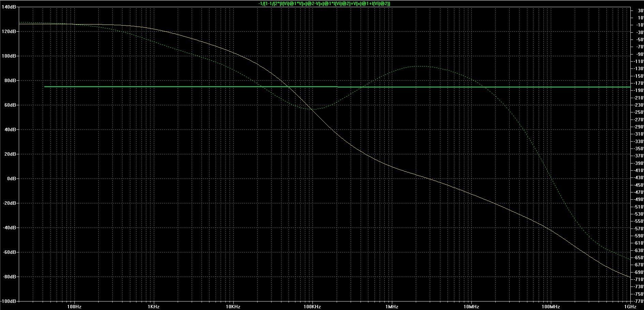The height and width of the screenshot is (310, 644).
Task: Select the -60dB left axis label
Action: [x=9, y=252]
